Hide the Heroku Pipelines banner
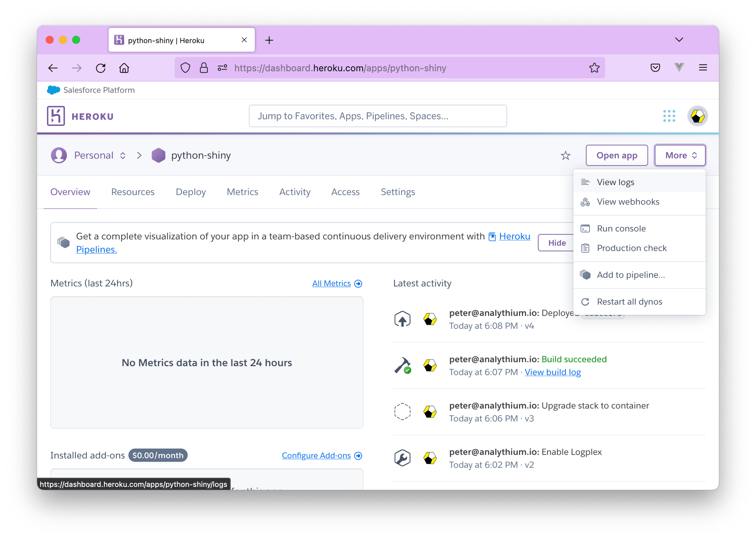 pyautogui.click(x=556, y=243)
